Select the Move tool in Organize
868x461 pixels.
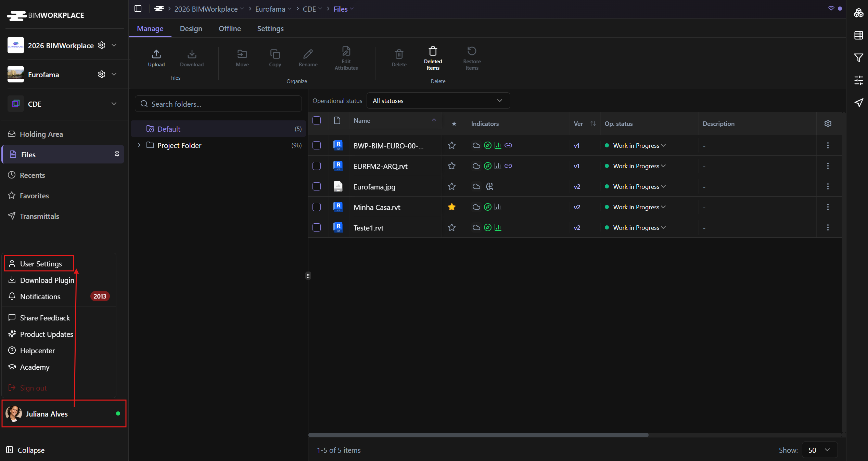click(x=242, y=57)
